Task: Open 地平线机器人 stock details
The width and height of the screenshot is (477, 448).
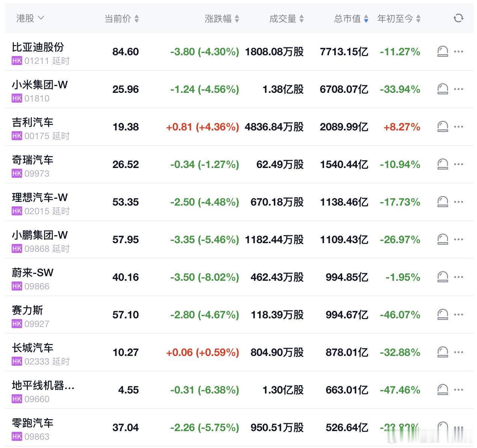Action: click(43, 385)
